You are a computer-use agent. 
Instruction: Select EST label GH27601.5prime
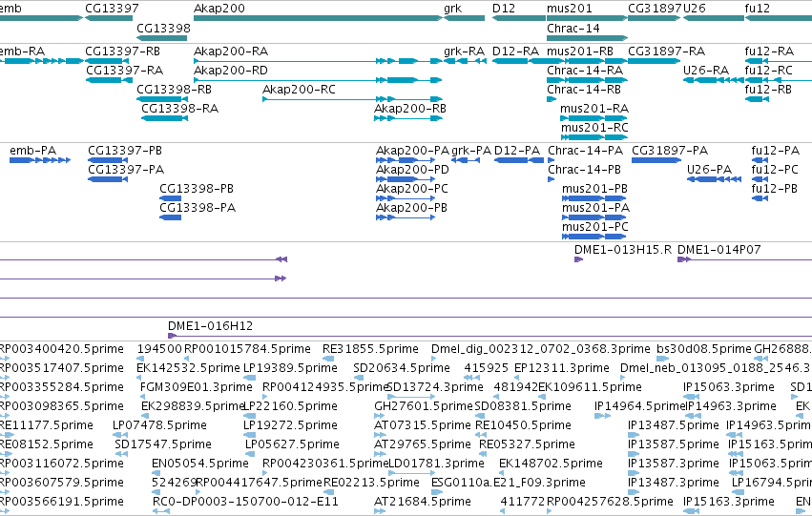[x=424, y=406]
